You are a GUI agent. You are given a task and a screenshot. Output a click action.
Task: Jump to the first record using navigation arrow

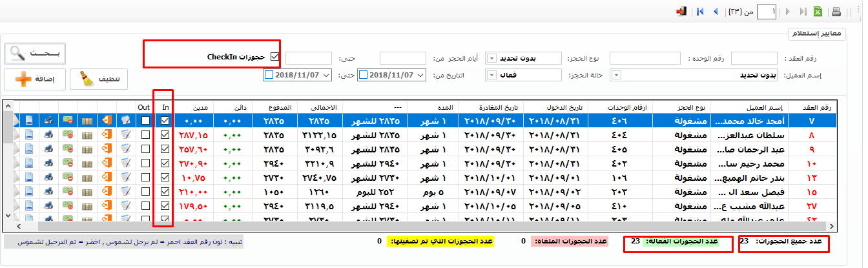tap(700, 12)
